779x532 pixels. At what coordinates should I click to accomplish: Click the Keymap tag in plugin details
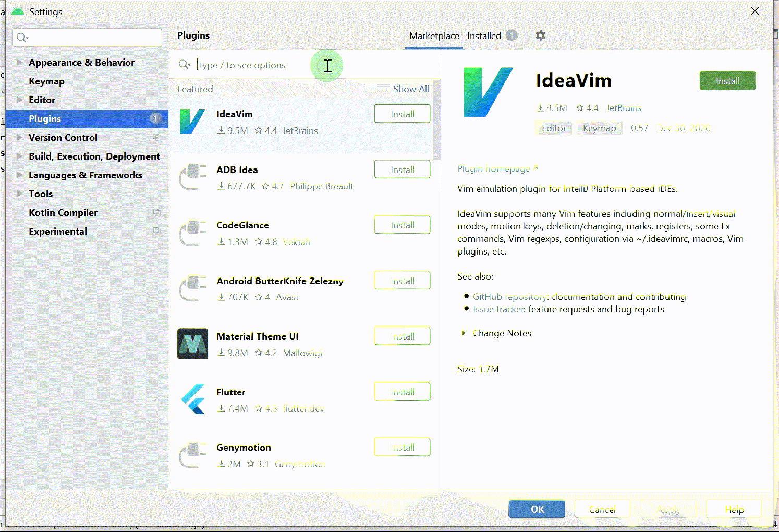click(600, 128)
